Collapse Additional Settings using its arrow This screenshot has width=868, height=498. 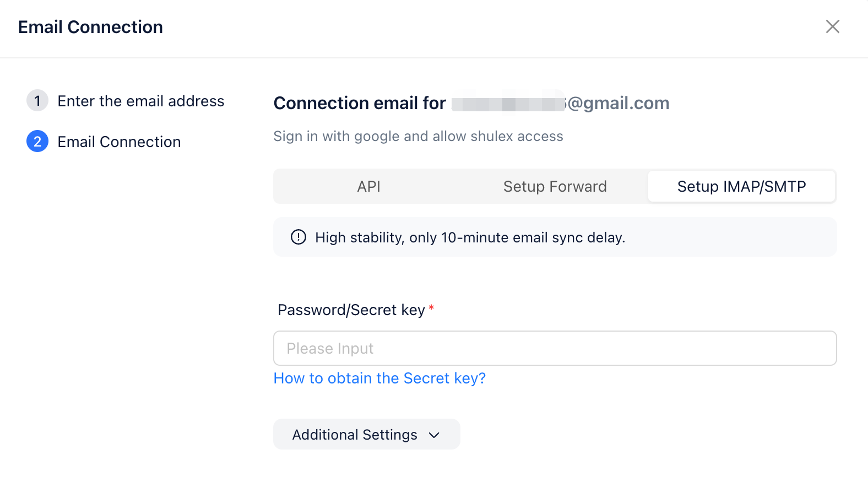(435, 435)
